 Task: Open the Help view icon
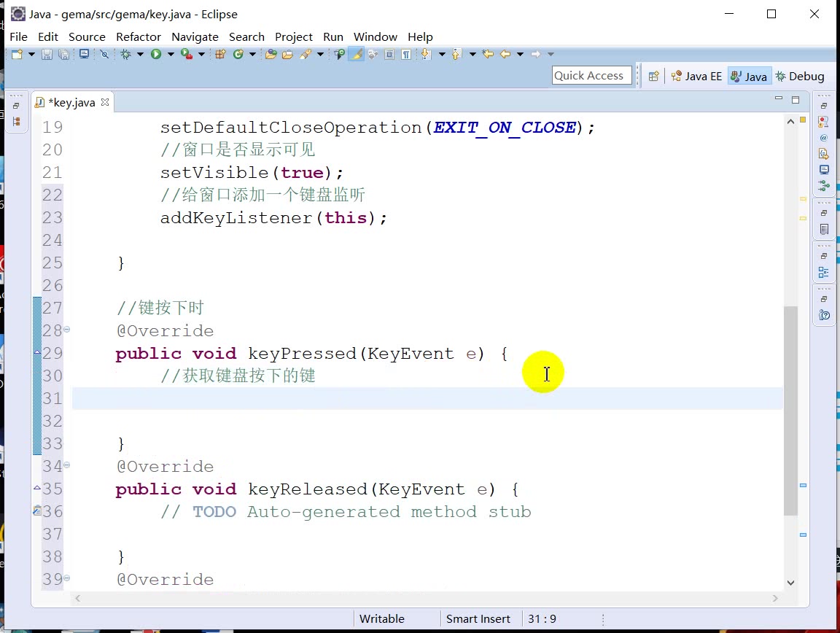[825, 315]
